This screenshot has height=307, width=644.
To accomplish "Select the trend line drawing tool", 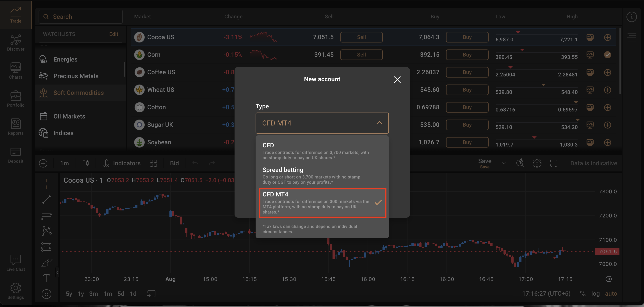I will point(46,199).
